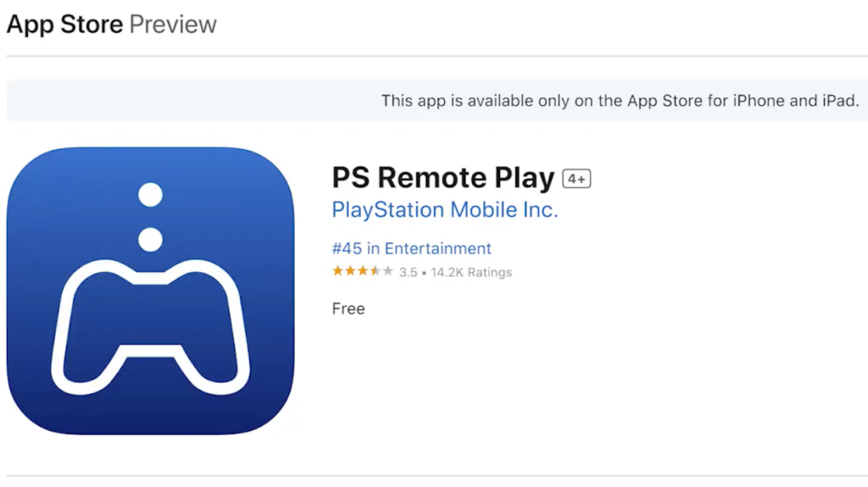The width and height of the screenshot is (868, 487).
Task: Click the Free price label
Action: point(348,309)
